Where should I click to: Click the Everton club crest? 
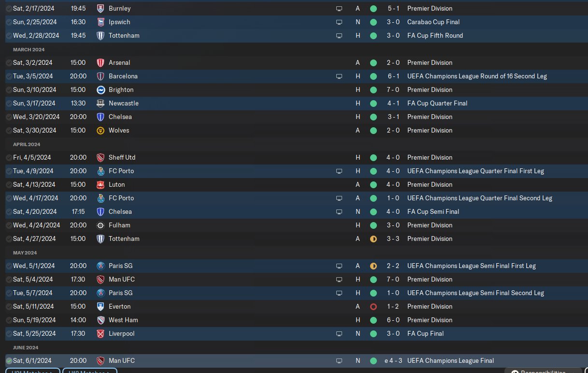point(100,306)
